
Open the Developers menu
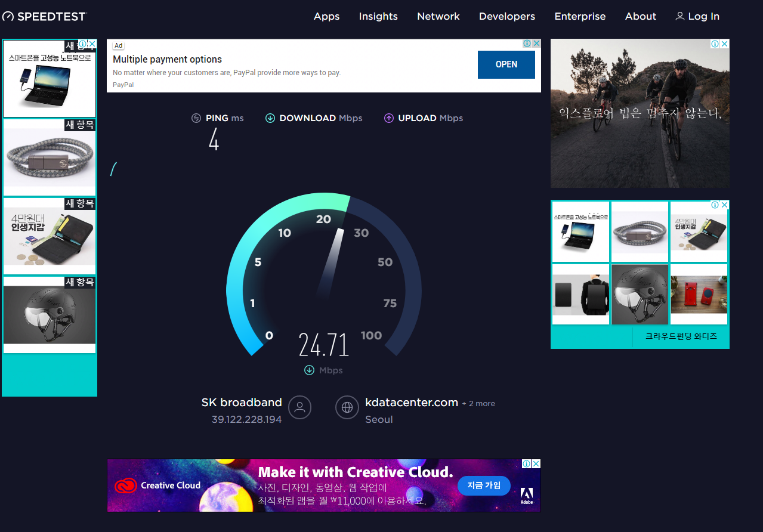pyautogui.click(x=507, y=16)
